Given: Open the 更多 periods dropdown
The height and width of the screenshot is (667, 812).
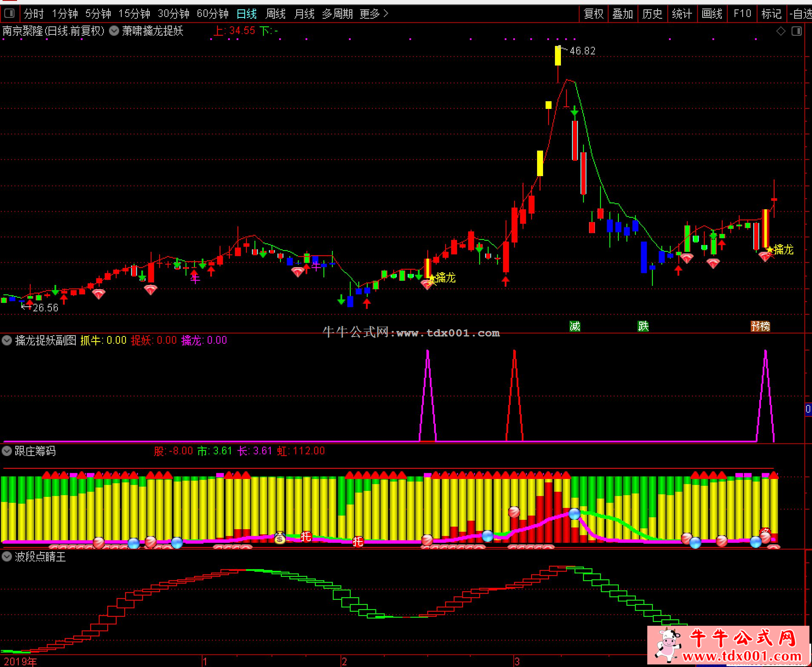Looking at the screenshot, I should point(374,14).
